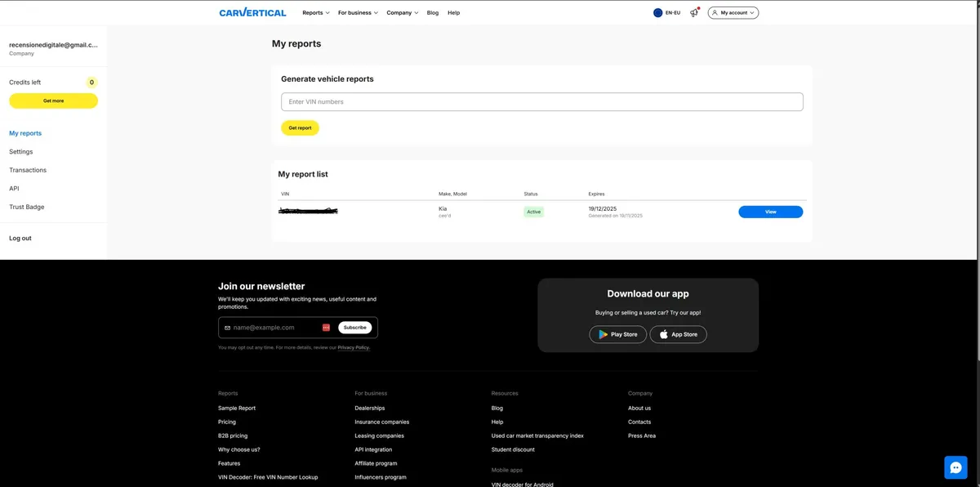Open the My account dropdown
Image resolution: width=980 pixels, height=487 pixels.
pyautogui.click(x=733, y=13)
